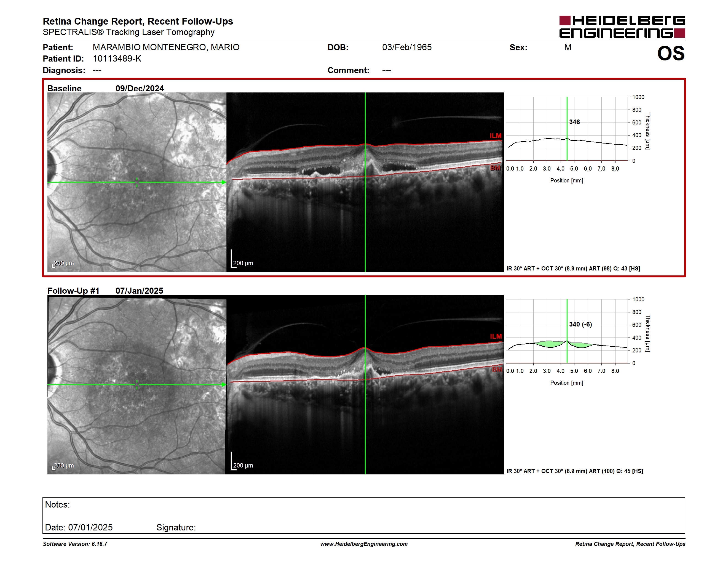Screen dimensions: 728x563
Task: Click the baseline thickness profile graph
Action: tap(567, 129)
